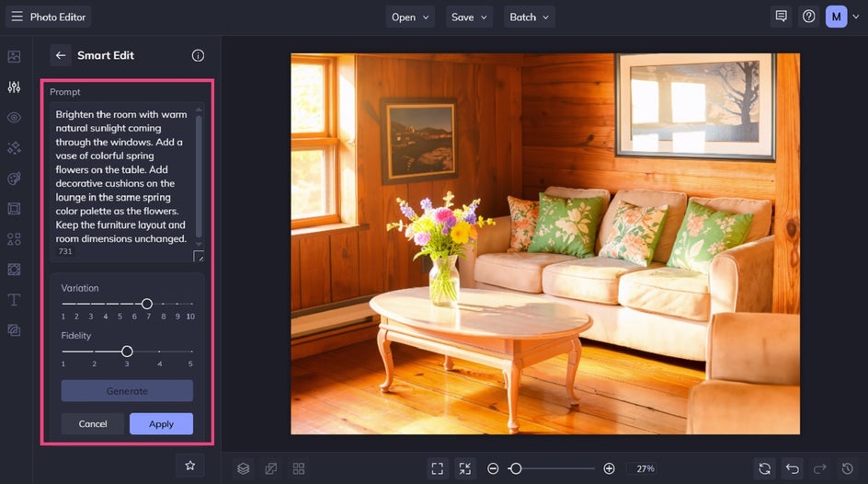Click the Variation slider handle
Viewport: 868px width, 484px height.
click(147, 304)
